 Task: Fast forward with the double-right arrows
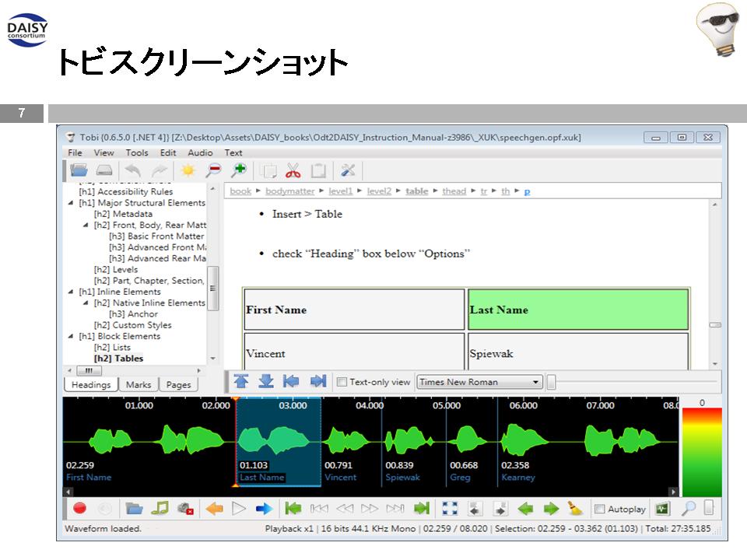tap(369, 509)
